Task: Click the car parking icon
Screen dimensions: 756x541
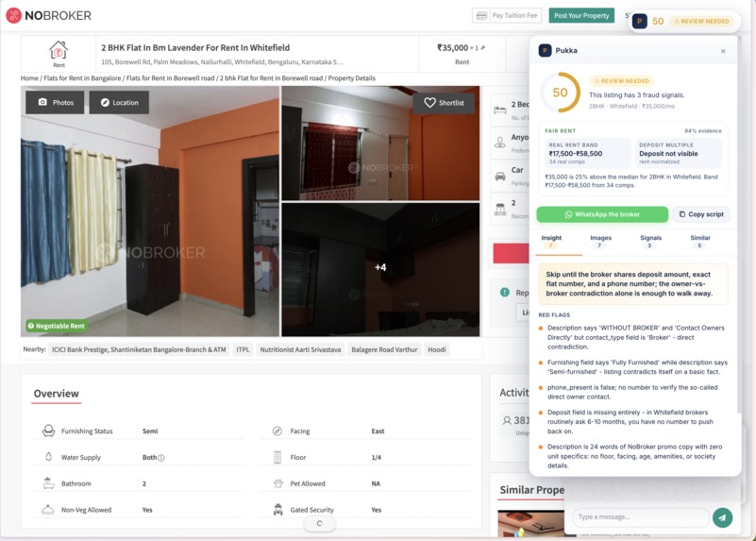Action: click(500, 176)
